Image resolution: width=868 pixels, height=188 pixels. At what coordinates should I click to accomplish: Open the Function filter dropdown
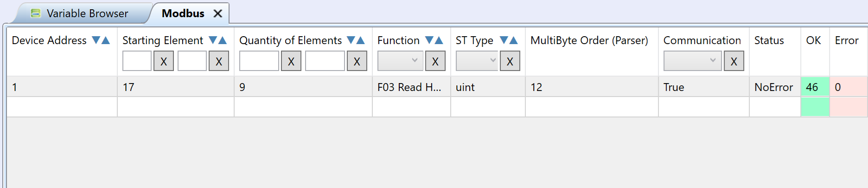coord(400,61)
